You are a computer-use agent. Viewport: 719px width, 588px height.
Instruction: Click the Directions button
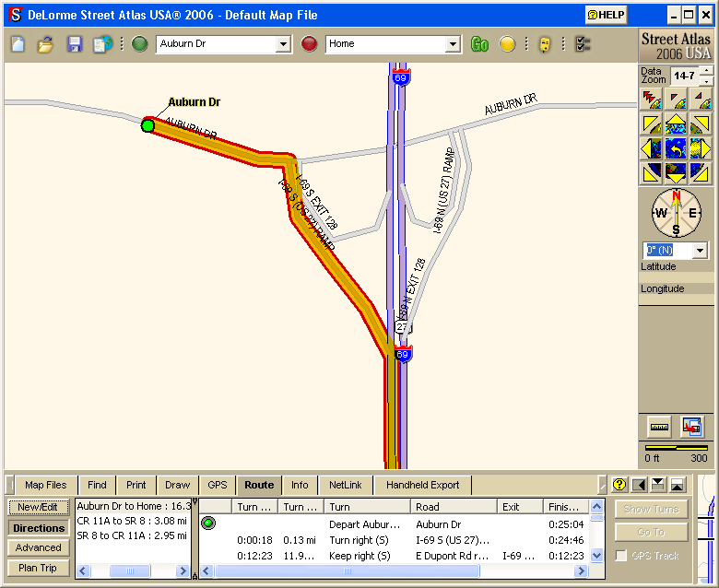coord(39,528)
